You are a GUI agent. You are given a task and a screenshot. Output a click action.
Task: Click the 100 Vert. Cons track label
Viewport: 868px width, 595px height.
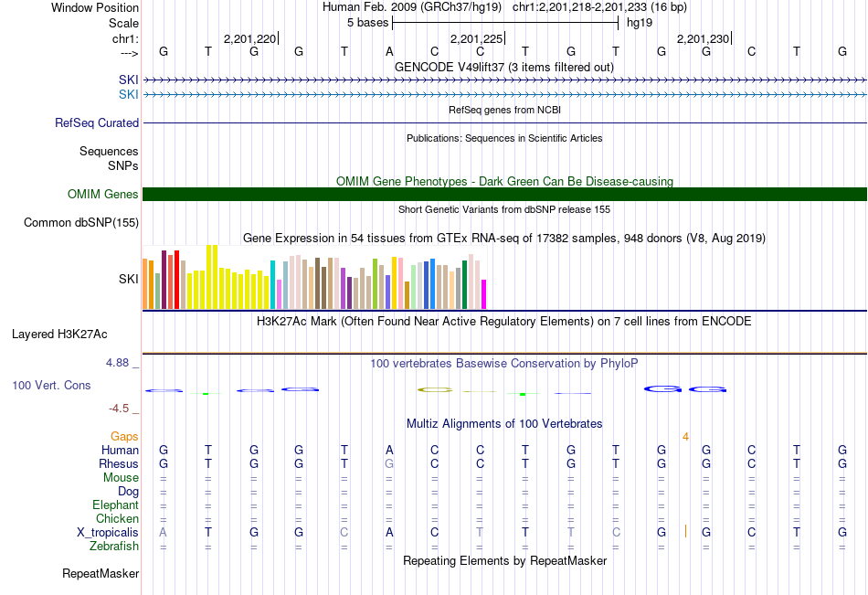(51, 386)
